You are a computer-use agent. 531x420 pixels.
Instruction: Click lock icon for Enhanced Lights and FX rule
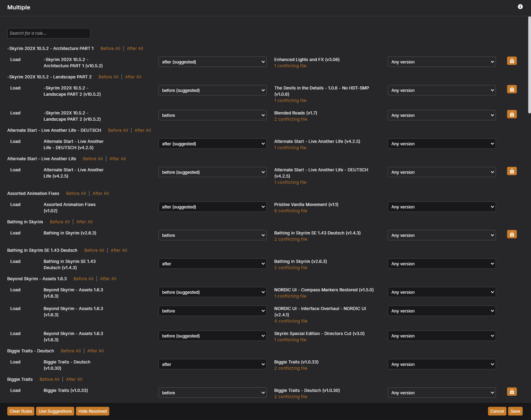512,61
